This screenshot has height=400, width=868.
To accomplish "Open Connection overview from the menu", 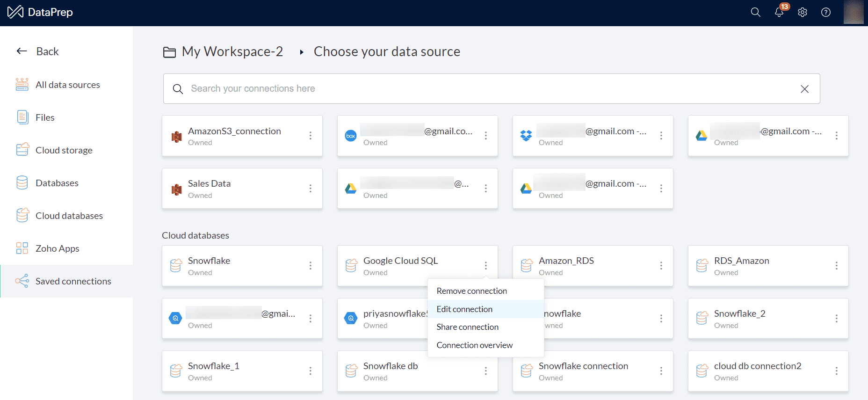I will pyautogui.click(x=474, y=345).
